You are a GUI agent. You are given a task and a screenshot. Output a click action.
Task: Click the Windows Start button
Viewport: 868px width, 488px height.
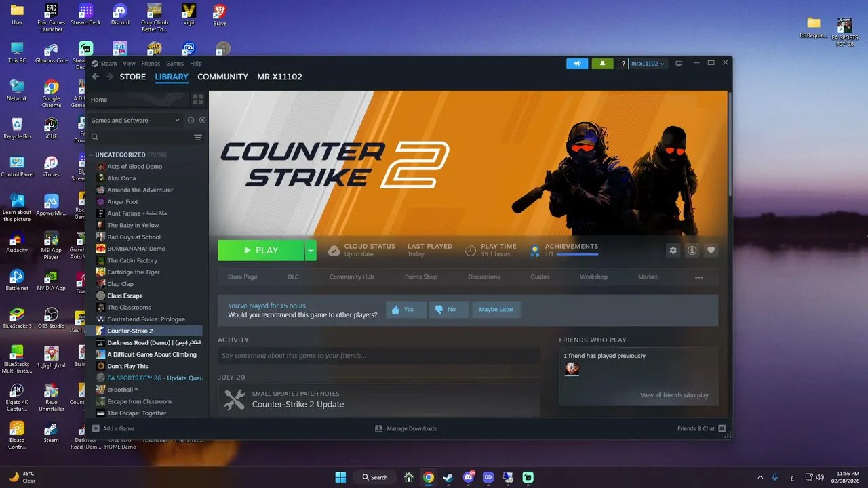[340, 477]
